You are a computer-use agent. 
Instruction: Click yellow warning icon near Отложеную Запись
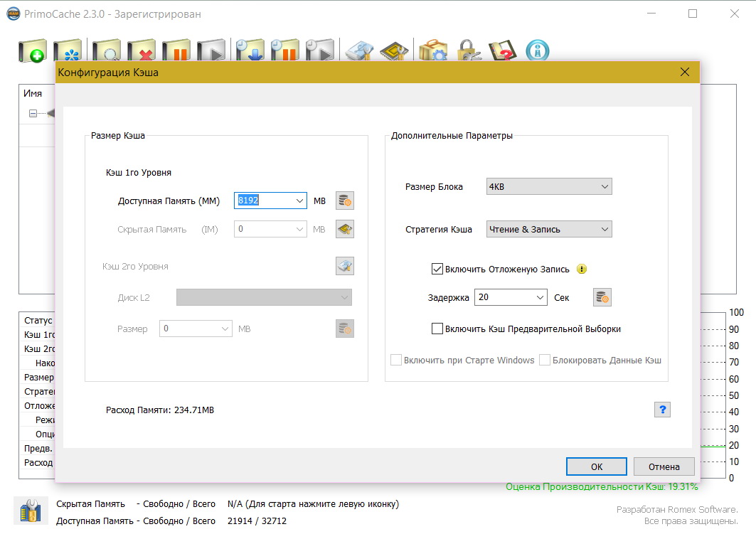582,269
